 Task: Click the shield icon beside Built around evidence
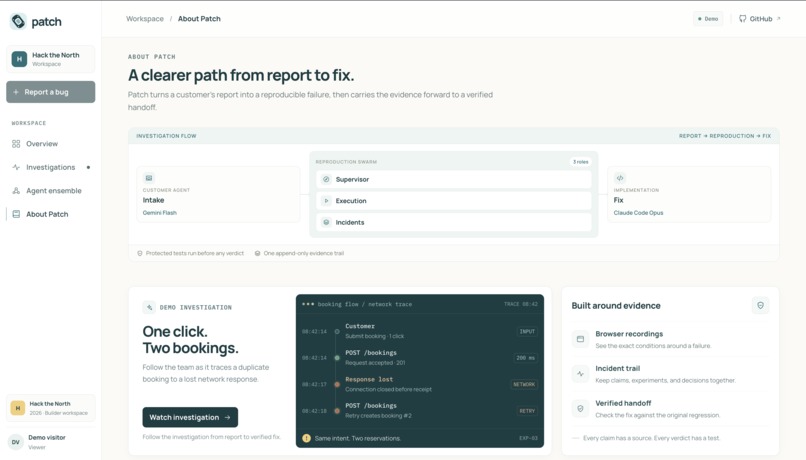tap(760, 305)
